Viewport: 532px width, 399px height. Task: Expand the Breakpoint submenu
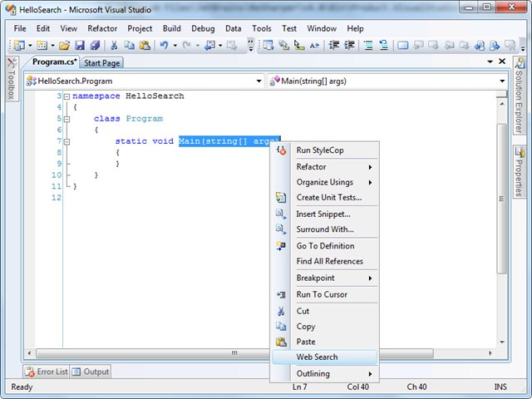[x=325, y=278]
